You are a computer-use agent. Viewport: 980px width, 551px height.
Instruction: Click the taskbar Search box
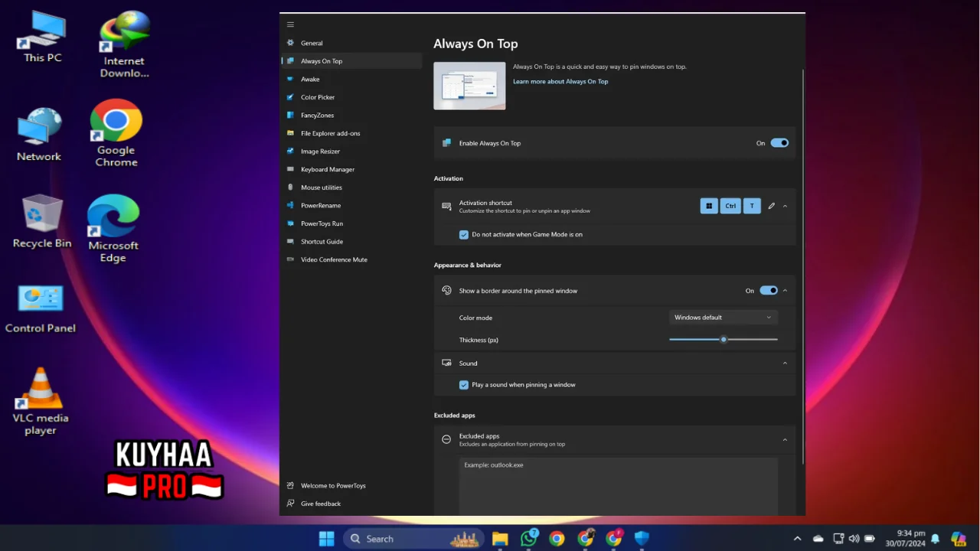pyautogui.click(x=413, y=539)
